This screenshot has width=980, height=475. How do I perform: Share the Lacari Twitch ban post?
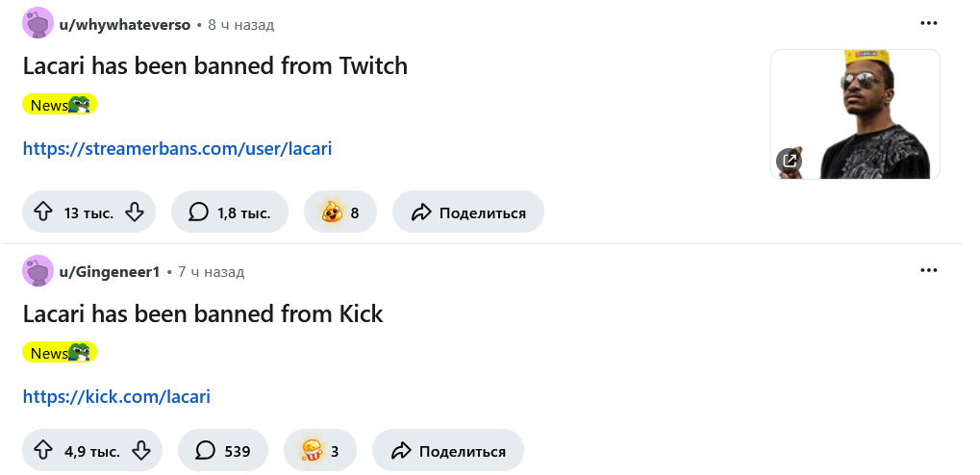coord(467,212)
